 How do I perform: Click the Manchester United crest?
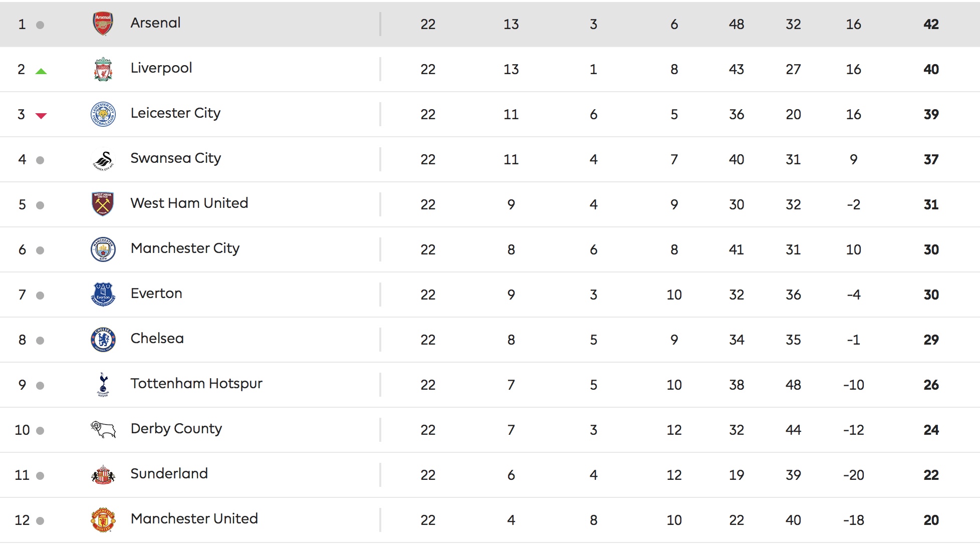coord(103,520)
